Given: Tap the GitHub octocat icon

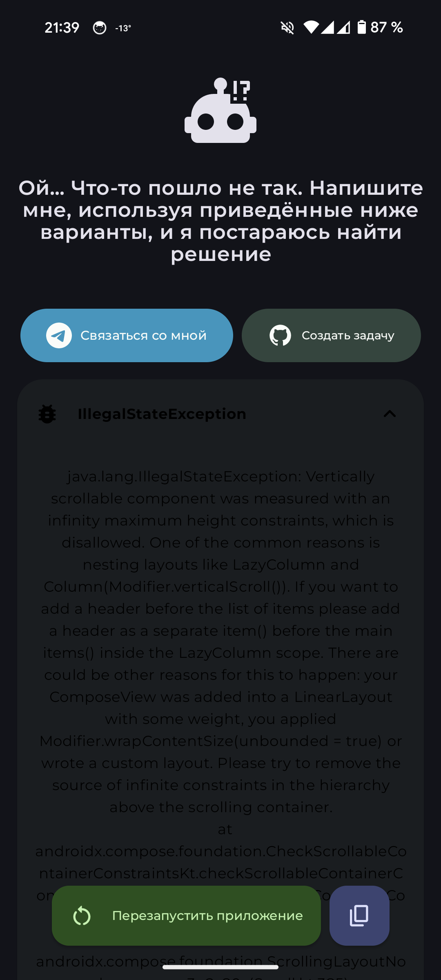Looking at the screenshot, I should [x=280, y=336].
